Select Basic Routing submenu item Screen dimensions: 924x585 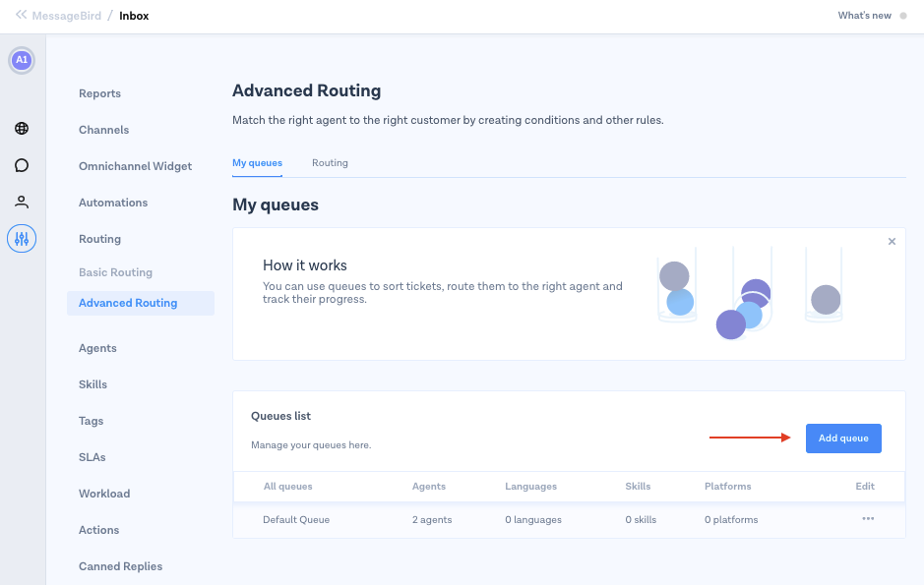click(115, 272)
